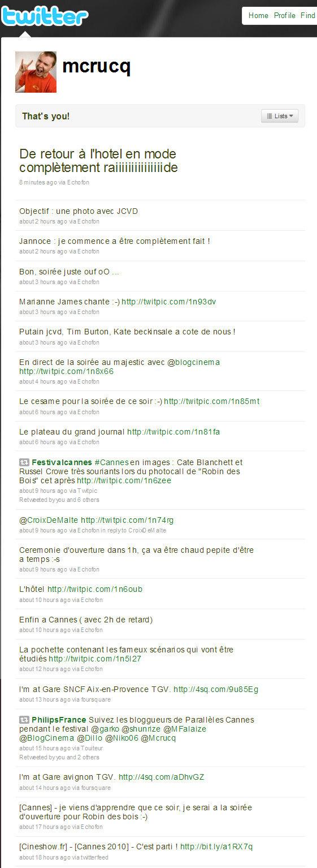The width and height of the screenshot is (317, 868).
Task: Visit the Festivalcannes user link
Action: (x=61, y=462)
